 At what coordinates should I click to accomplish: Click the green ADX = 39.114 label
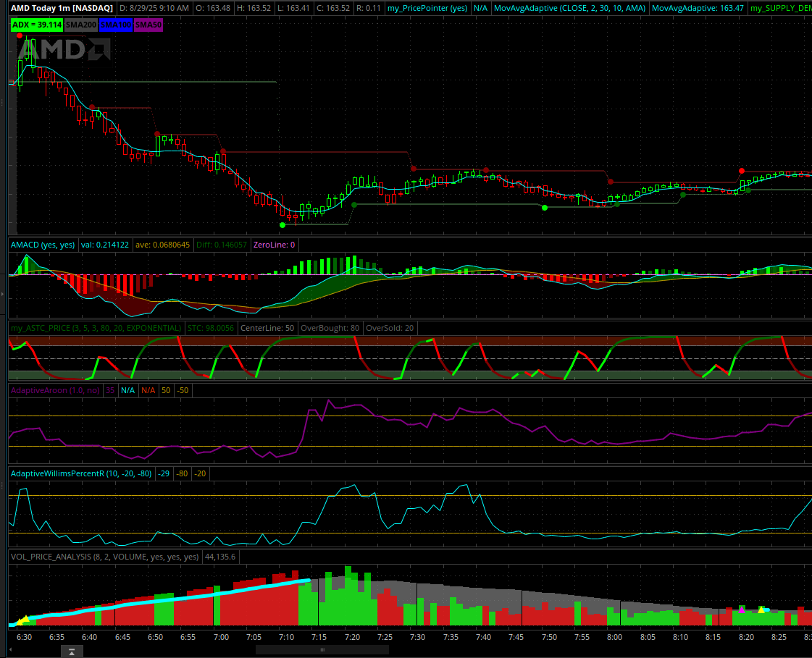pos(37,24)
